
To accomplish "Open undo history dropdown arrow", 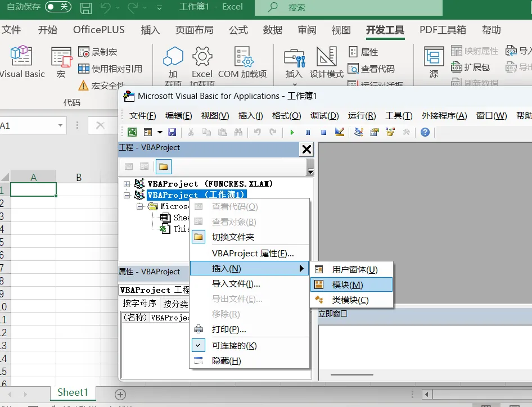I will tap(118, 7).
